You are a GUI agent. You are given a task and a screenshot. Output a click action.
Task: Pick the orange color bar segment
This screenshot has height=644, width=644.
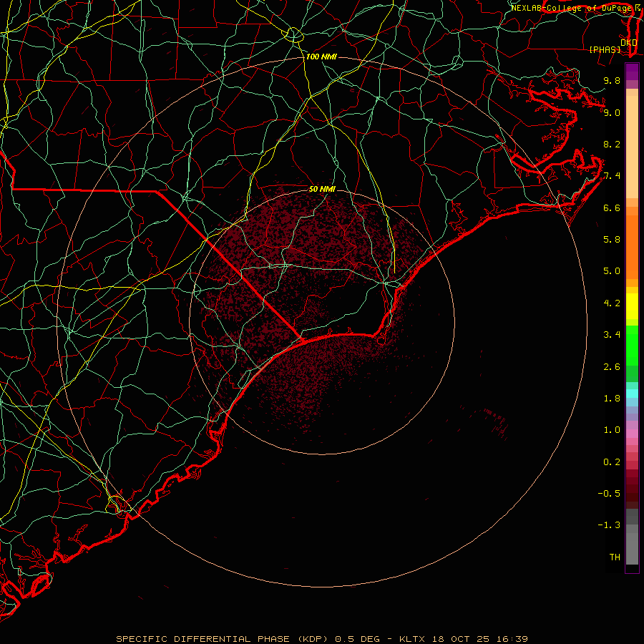click(632, 248)
